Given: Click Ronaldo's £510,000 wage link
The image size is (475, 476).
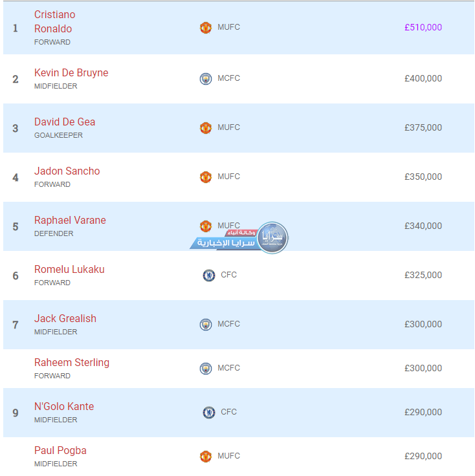Looking at the screenshot, I should pos(423,28).
